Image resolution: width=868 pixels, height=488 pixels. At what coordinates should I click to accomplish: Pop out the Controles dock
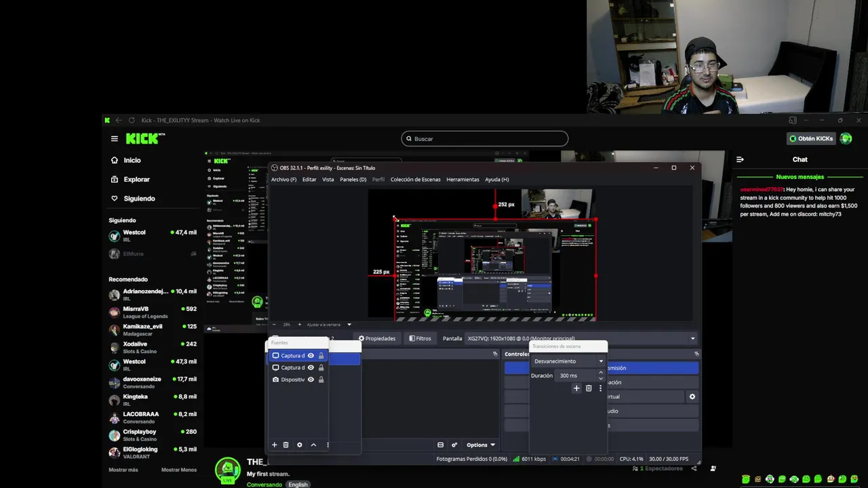[x=696, y=354]
